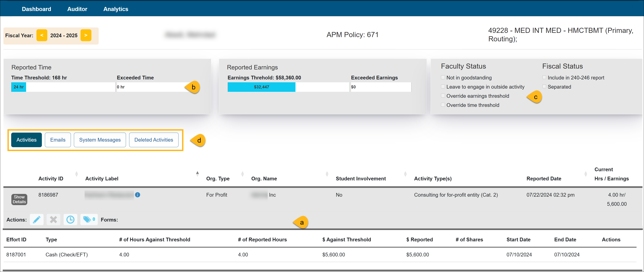Click the APM Policy: 671 text
Viewport: 644px width, 272px height.
(x=352, y=35)
